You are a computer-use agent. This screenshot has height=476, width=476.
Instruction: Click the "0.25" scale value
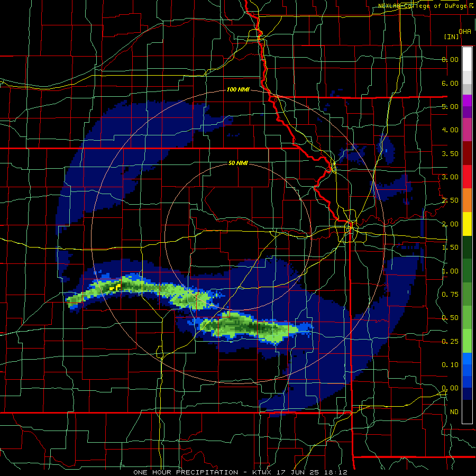(450, 342)
